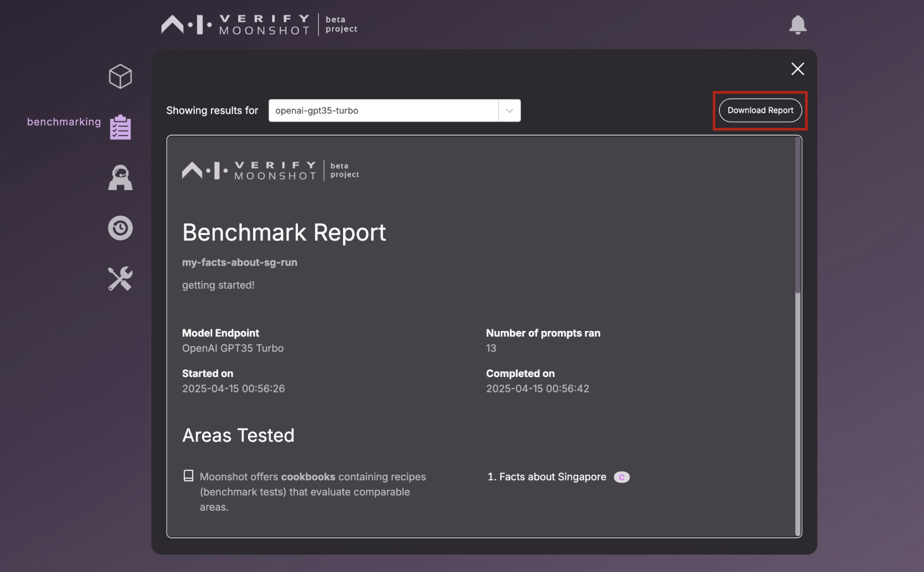Select the Facts about Singapore item
924x572 pixels.
[x=547, y=477]
